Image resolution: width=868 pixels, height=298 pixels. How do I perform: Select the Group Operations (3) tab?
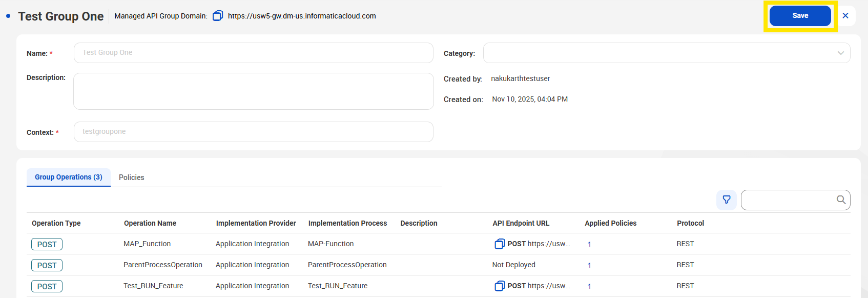click(x=69, y=177)
